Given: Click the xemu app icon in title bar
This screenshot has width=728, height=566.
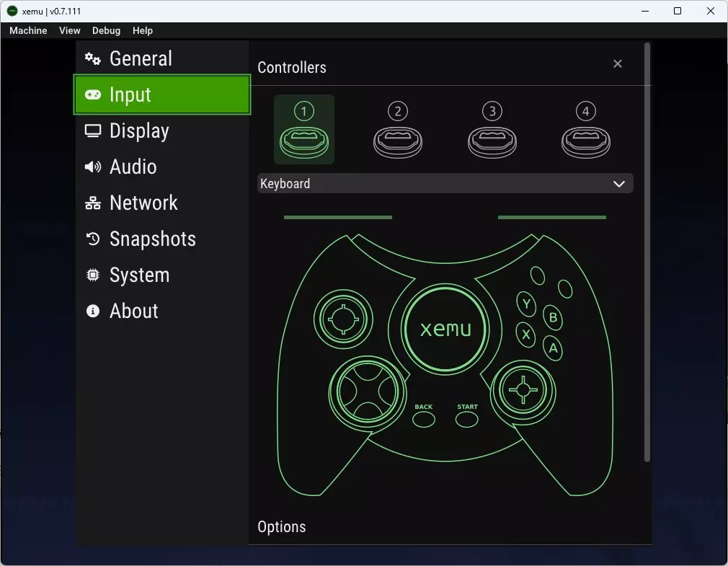Looking at the screenshot, I should click(12, 11).
